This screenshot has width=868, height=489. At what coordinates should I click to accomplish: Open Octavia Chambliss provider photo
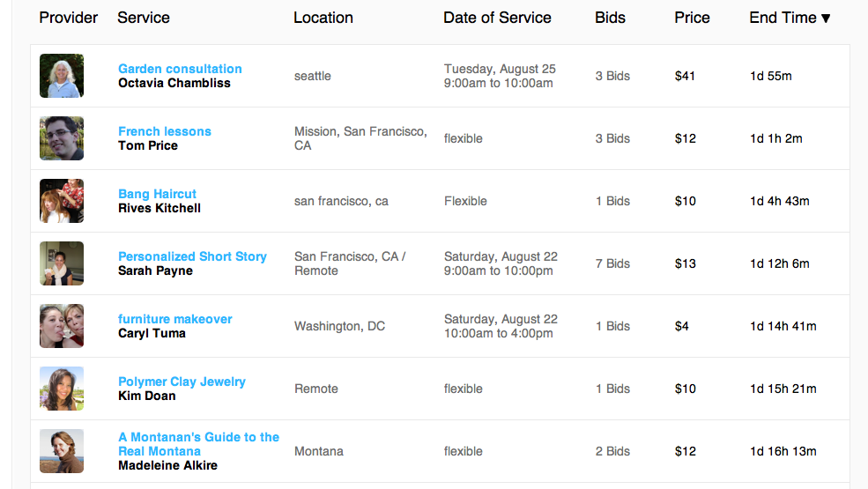(62, 76)
